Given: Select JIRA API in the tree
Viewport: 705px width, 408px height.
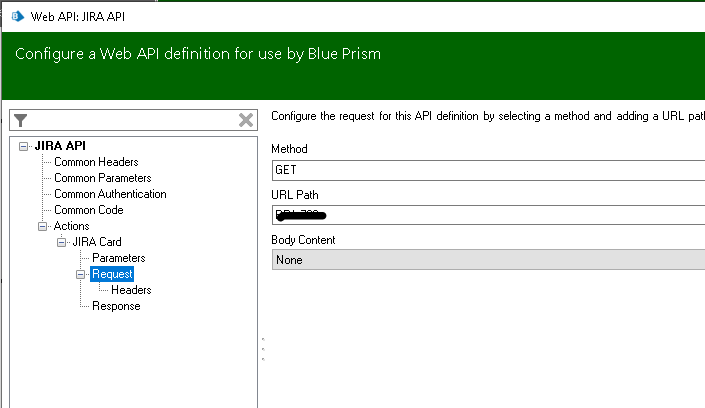Looking at the screenshot, I should (60, 146).
